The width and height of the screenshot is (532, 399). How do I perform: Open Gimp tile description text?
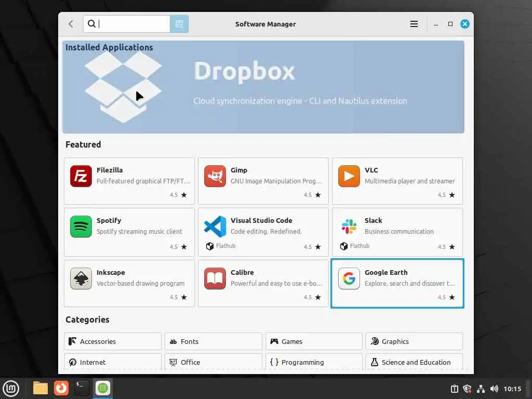pos(276,181)
